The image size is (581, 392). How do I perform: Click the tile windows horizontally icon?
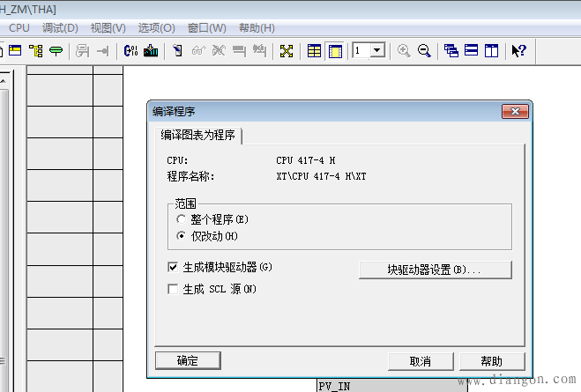point(471,51)
